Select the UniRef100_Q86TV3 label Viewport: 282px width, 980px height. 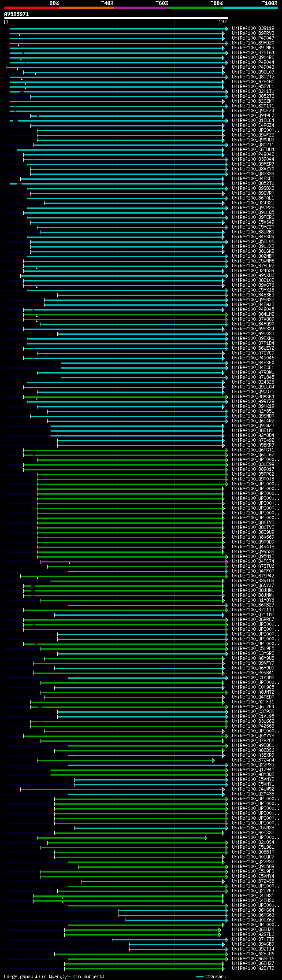point(253,523)
